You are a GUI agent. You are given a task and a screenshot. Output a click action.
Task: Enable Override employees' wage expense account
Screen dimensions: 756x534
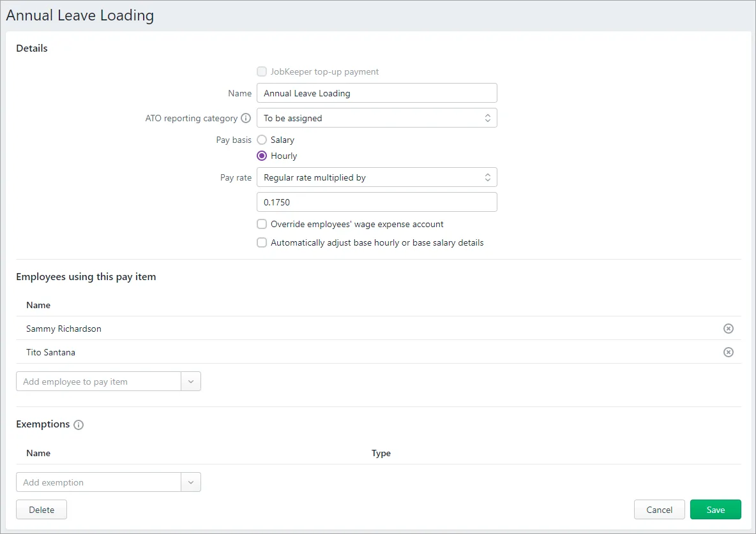pos(262,224)
